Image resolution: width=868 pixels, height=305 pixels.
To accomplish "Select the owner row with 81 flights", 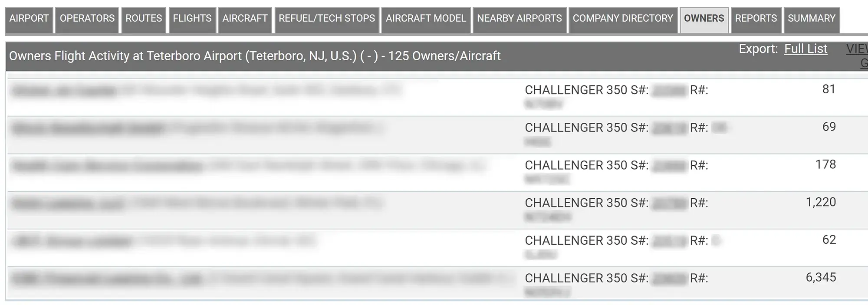I will pyautogui.click(x=434, y=97).
